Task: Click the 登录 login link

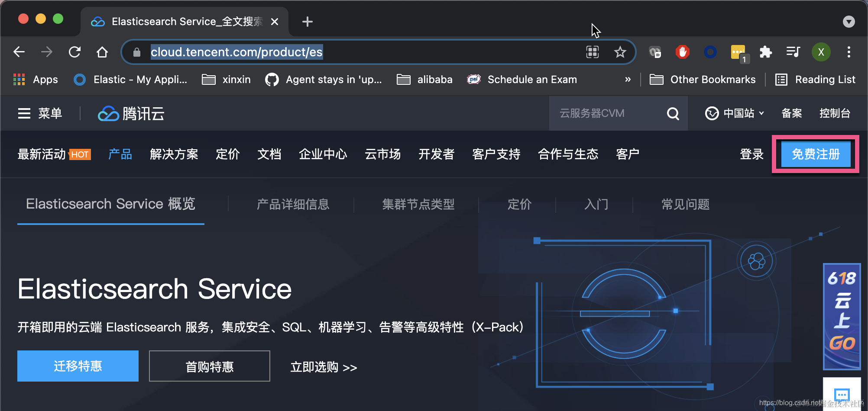Action: [x=751, y=154]
